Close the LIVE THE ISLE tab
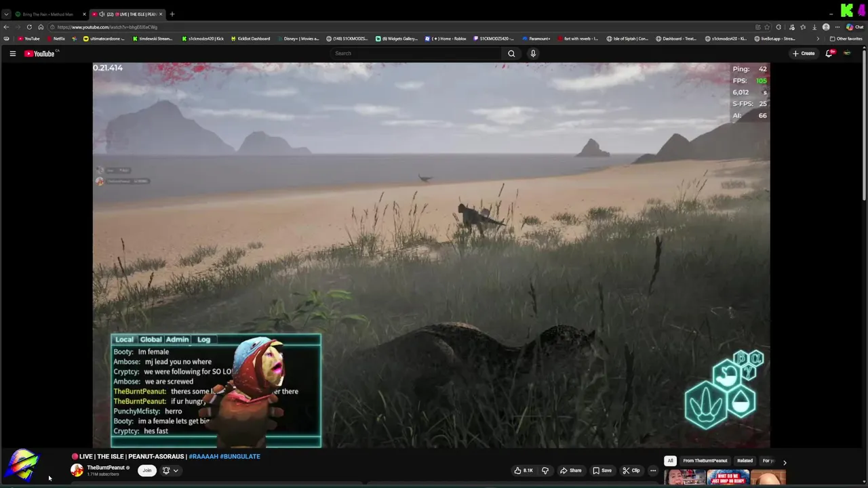 point(161,14)
